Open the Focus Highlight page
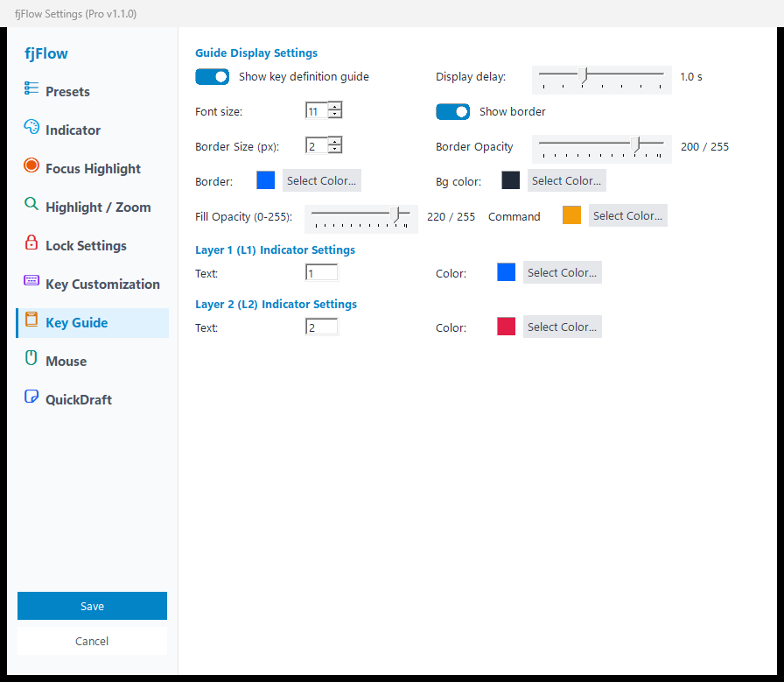Image resolution: width=784 pixels, height=682 pixels. point(93,169)
